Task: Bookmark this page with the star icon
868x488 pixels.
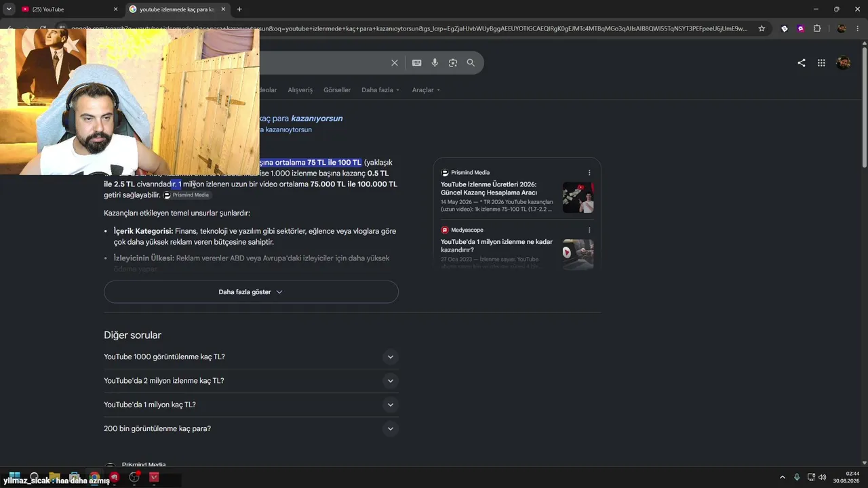Action: pyautogui.click(x=762, y=28)
